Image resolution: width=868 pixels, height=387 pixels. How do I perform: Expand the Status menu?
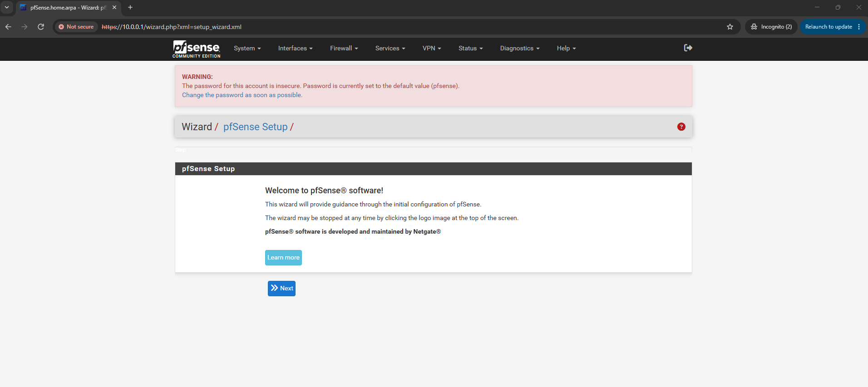[x=471, y=48]
